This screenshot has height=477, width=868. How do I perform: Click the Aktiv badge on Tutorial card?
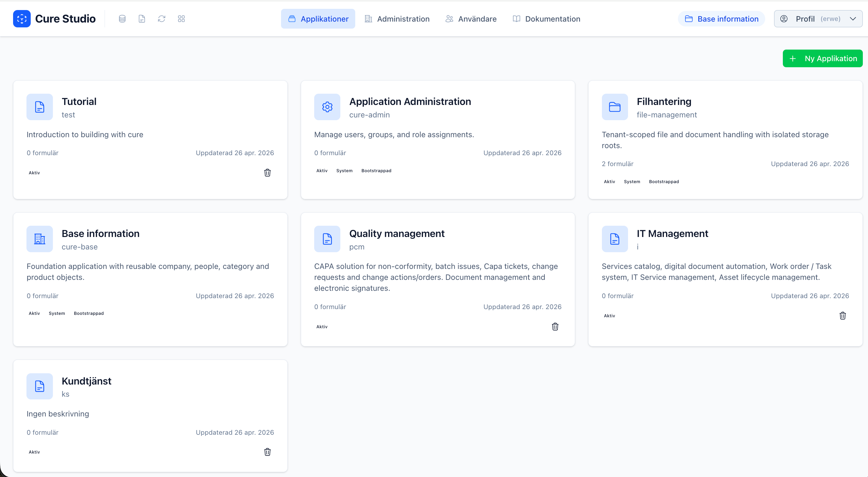(x=34, y=172)
